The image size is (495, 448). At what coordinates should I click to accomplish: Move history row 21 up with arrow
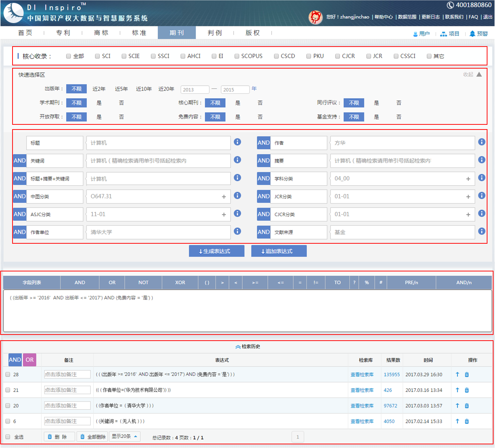[457, 390]
